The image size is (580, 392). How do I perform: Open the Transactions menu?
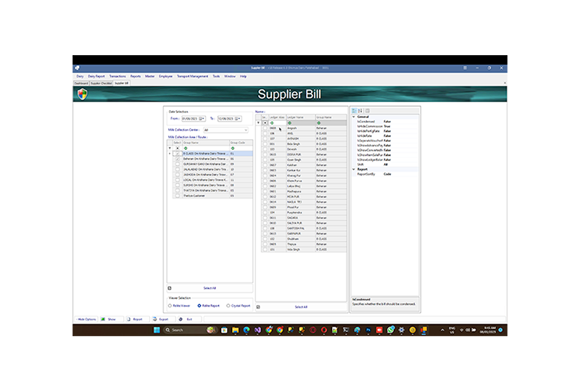click(x=117, y=76)
